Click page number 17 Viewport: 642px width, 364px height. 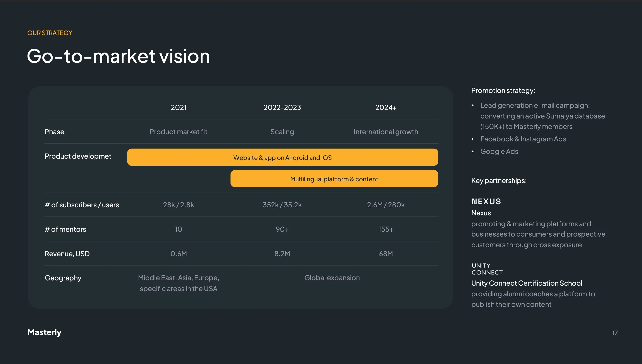[x=615, y=333]
